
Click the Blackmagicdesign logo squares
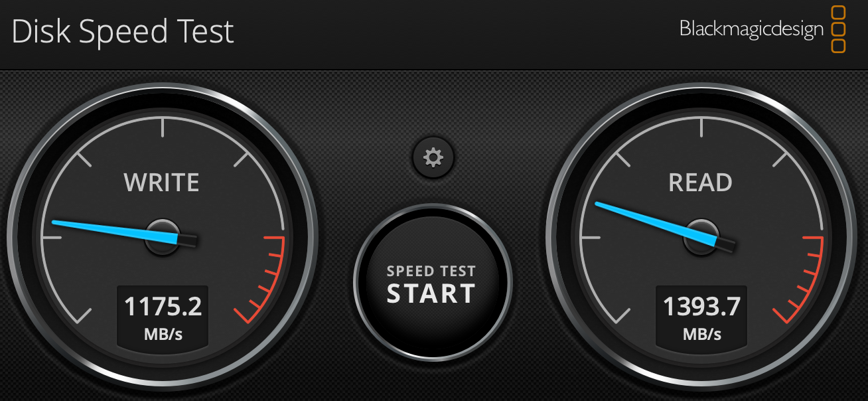[839, 29]
